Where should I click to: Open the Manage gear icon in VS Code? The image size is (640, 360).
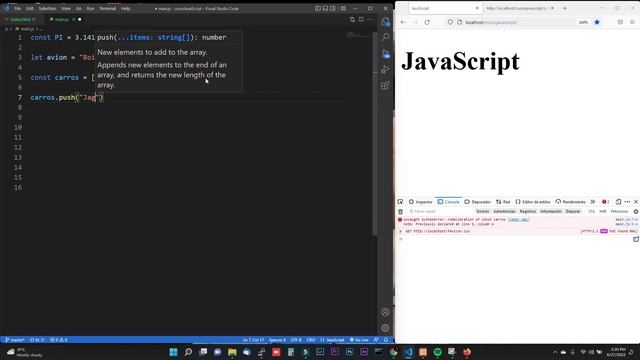pos(385,328)
